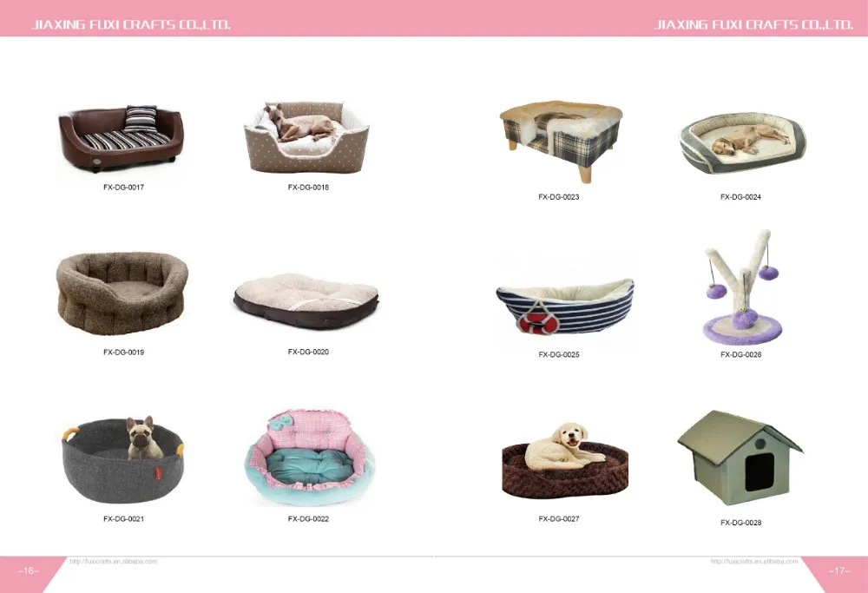868x593 pixels.
Task: Select the polka dot bed with greyhound
Action: (x=306, y=137)
